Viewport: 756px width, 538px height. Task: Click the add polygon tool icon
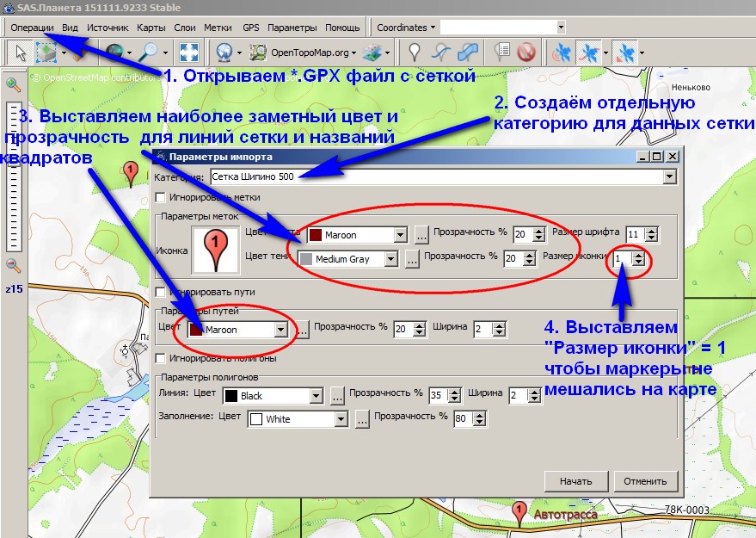(x=469, y=53)
